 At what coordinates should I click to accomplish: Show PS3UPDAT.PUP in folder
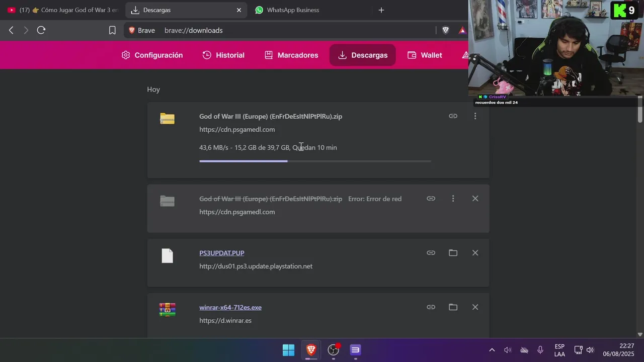(453, 253)
